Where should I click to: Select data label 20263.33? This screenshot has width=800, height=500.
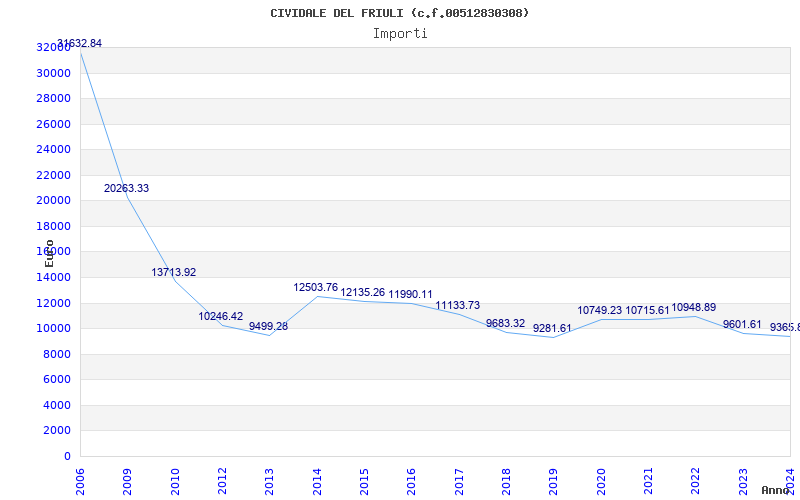[x=127, y=188]
